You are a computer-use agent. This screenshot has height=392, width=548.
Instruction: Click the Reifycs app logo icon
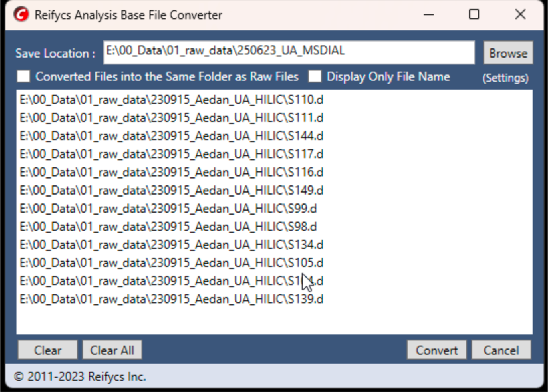(x=21, y=15)
